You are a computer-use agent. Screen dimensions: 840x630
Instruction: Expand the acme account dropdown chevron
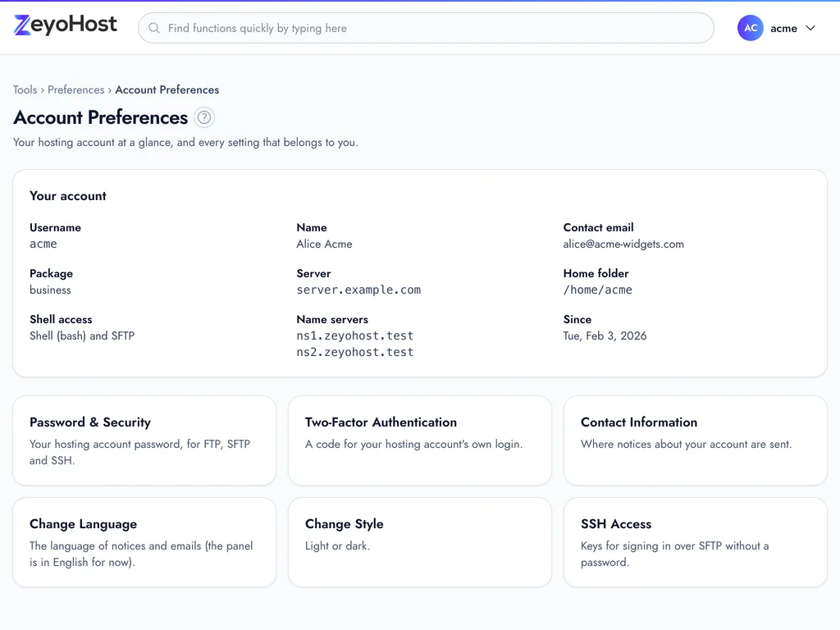point(810,28)
